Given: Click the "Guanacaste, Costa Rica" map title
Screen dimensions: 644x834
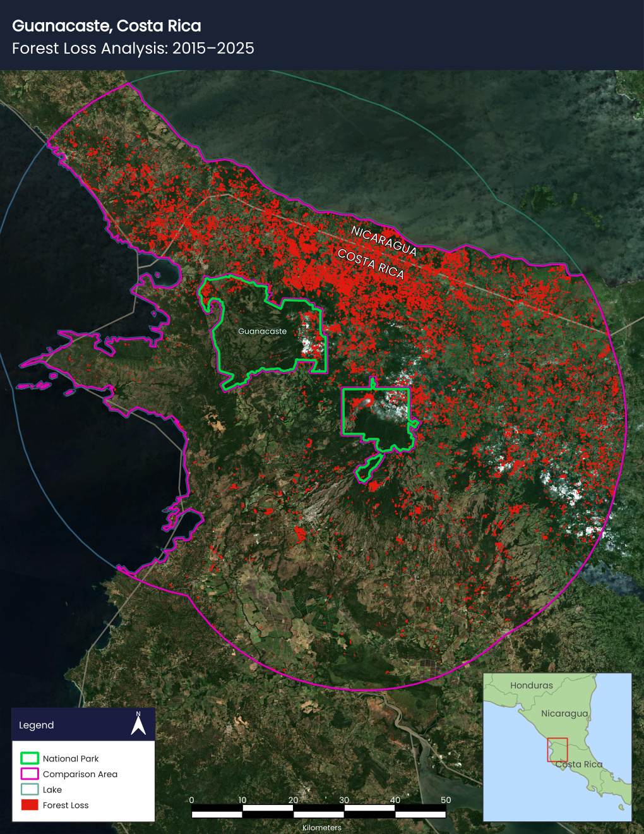Looking at the screenshot, I should coord(107,26).
